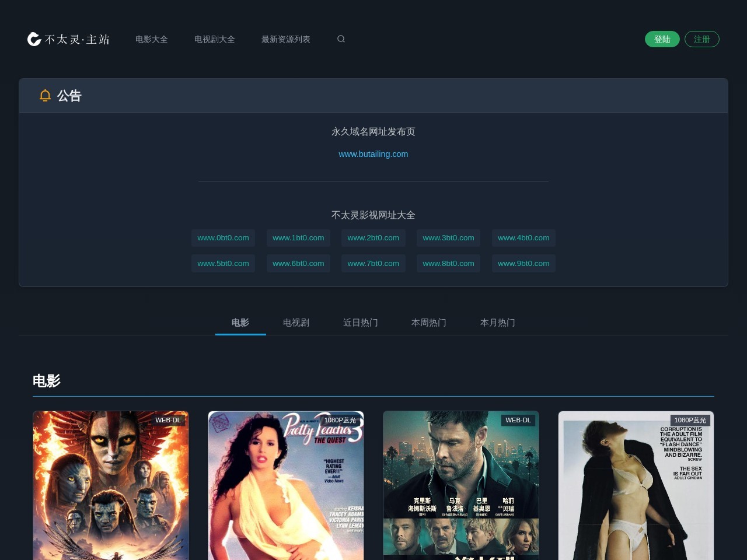Open the www.9bt0.com mirror link
Image resolution: width=747 pixels, height=560 pixels.
click(523, 264)
